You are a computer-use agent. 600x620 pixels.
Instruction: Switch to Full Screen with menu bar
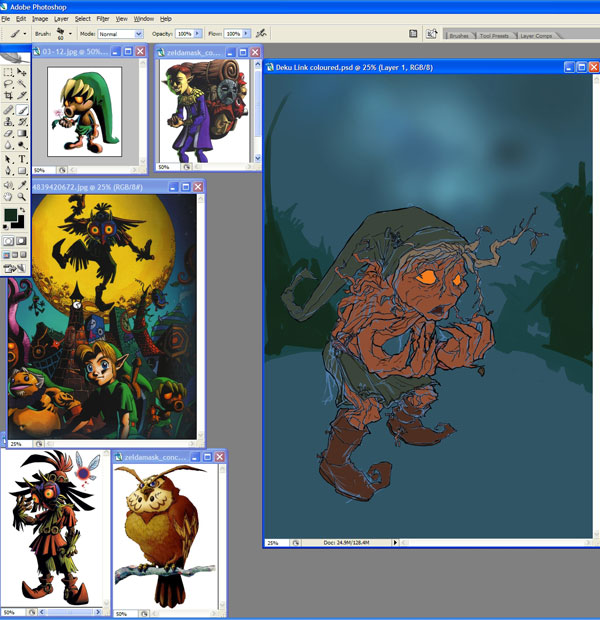(x=15, y=255)
